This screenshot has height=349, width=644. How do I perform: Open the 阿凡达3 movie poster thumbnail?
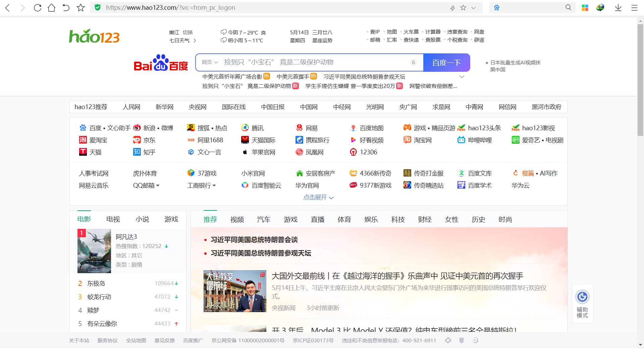[x=94, y=251]
